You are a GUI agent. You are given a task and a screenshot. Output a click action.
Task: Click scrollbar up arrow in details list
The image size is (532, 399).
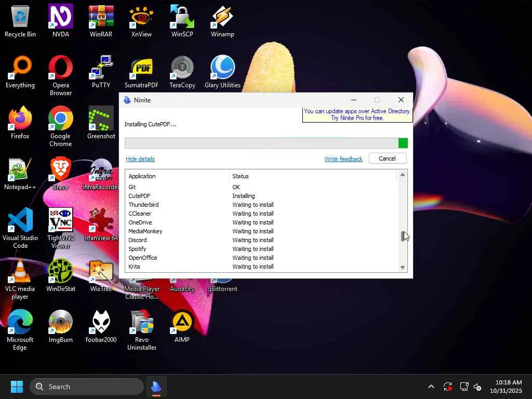[403, 175]
